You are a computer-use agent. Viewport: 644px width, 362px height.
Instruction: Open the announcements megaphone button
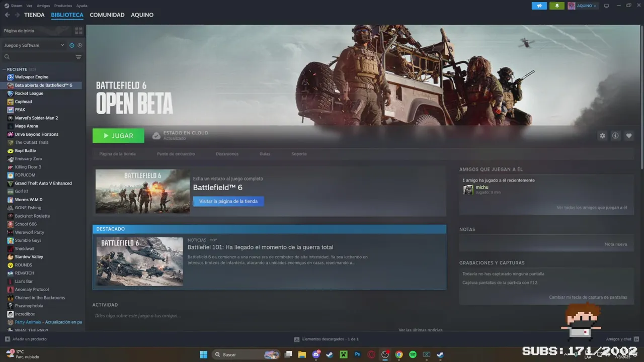point(539,6)
